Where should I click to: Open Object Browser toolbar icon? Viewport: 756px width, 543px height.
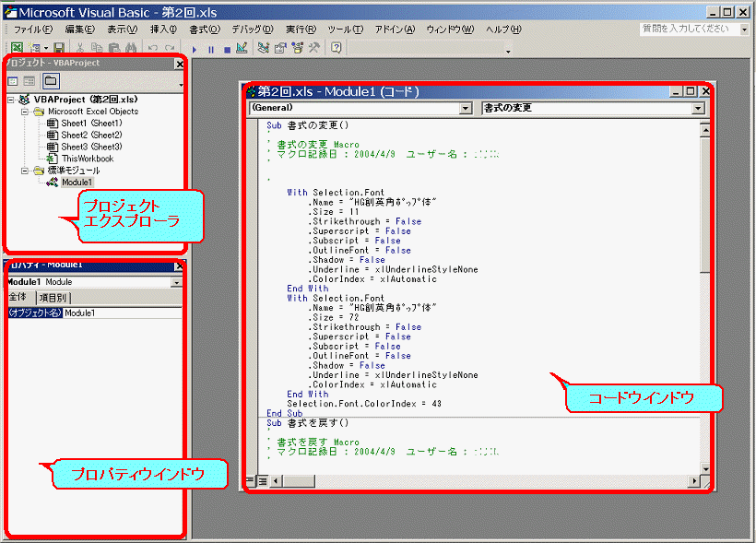(298, 48)
